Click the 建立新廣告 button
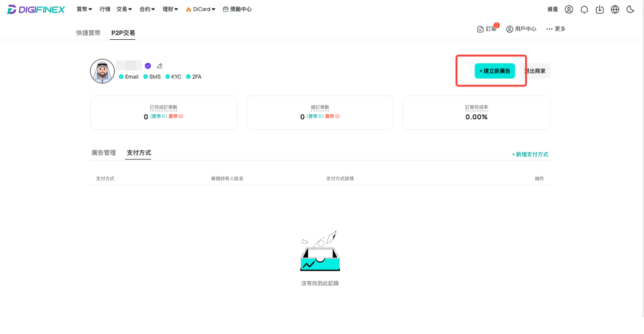 (x=495, y=71)
